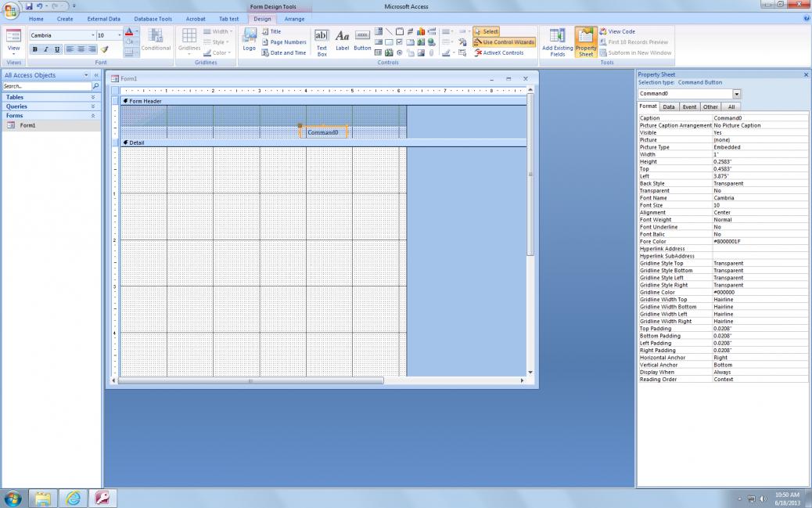Toggle Italic formatting
The image size is (812, 508).
point(46,49)
